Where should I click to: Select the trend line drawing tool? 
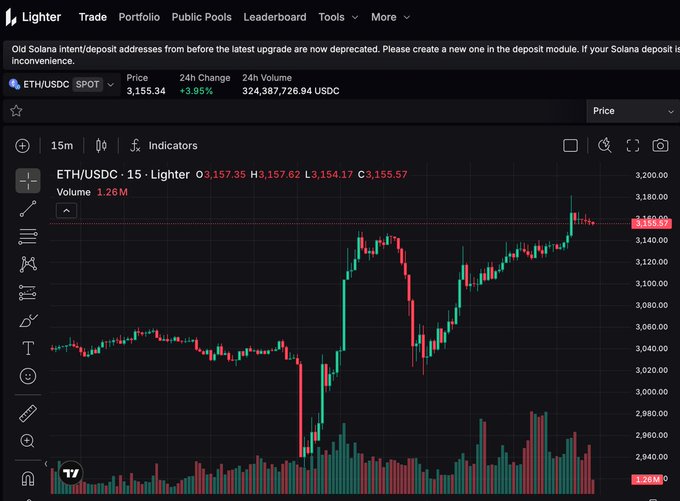click(x=28, y=209)
